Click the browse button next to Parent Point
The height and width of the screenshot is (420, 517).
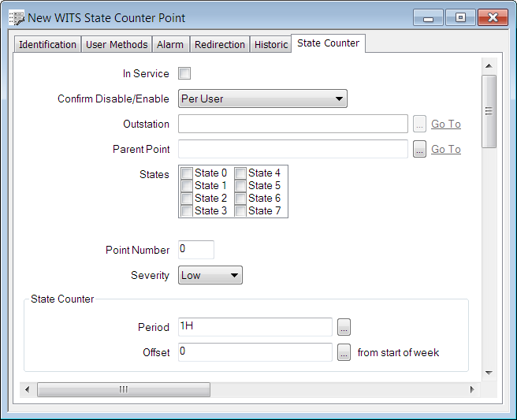[x=419, y=149]
